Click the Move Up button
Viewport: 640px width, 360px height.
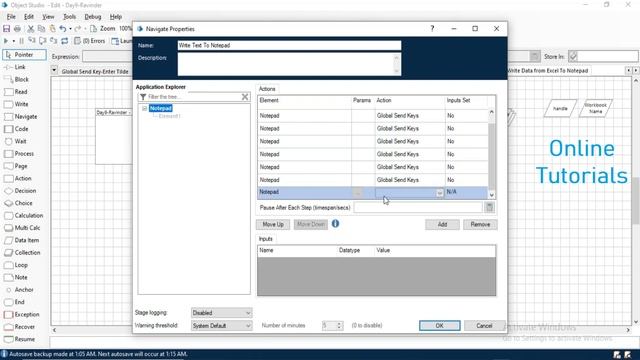tap(273, 224)
